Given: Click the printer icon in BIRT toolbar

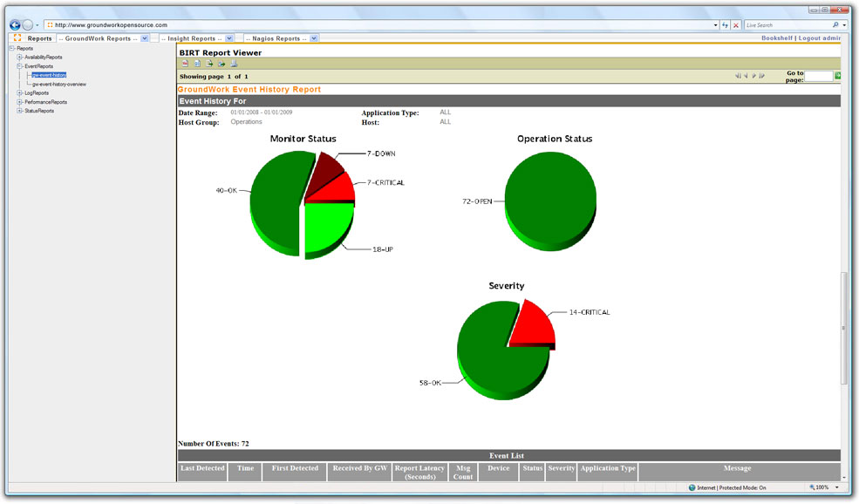Looking at the screenshot, I should point(234,64).
